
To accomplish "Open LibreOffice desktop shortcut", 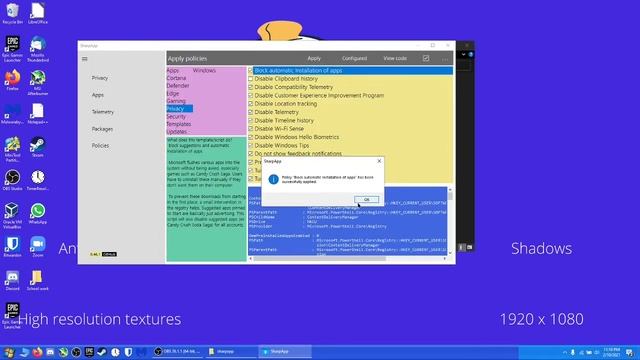I will [x=38, y=13].
